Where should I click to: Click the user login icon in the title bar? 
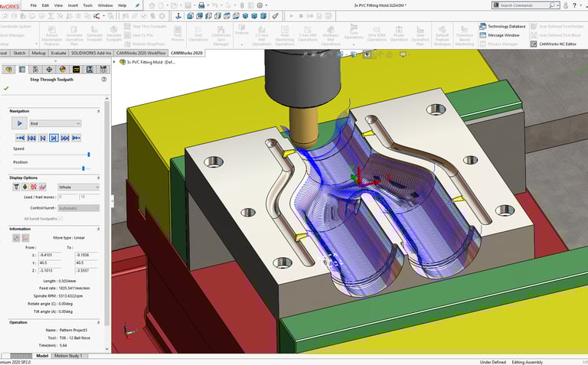pos(566,5)
